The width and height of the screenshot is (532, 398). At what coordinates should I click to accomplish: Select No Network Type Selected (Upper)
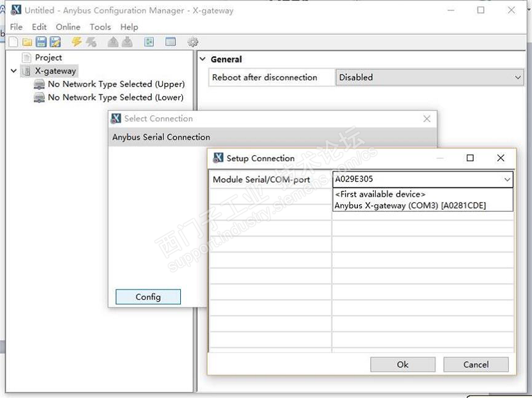[116, 84]
